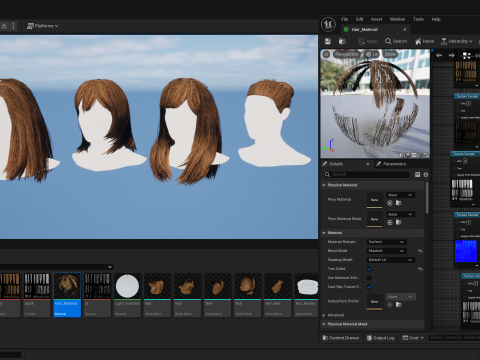Go forward with the graph right arrow
480x360 pixels.
point(452,55)
